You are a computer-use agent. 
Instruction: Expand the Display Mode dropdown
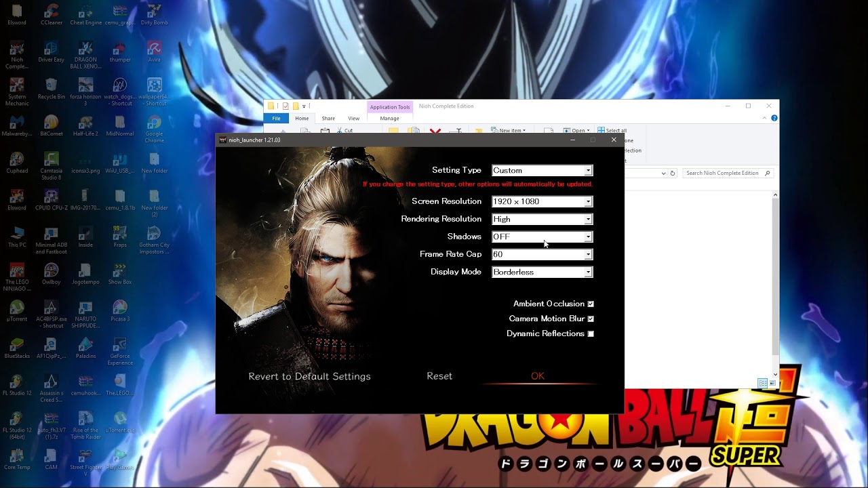coord(542,272)
